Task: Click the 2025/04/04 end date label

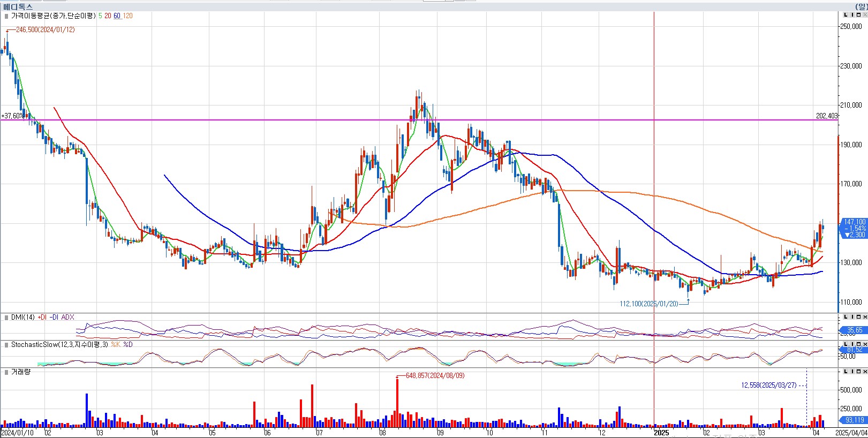Action: point(851,433)
